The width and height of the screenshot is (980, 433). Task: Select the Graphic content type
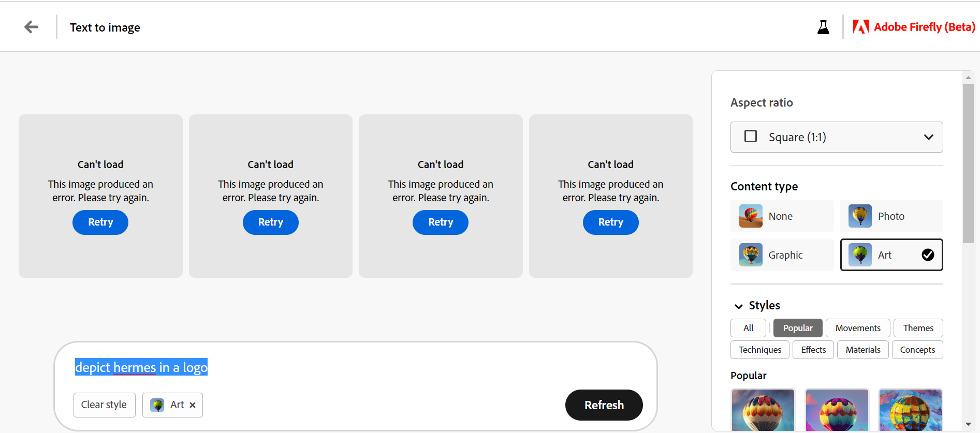pos(782,255)
